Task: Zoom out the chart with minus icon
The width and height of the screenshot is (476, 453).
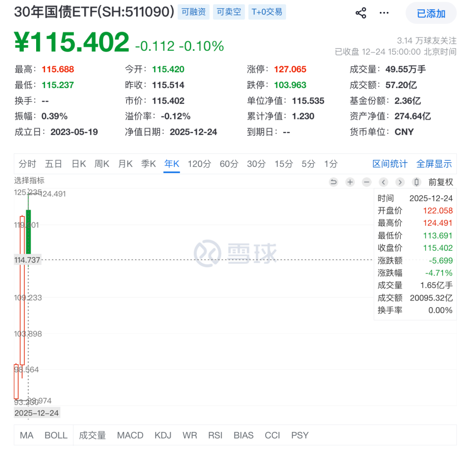Action: coord(367,182)
